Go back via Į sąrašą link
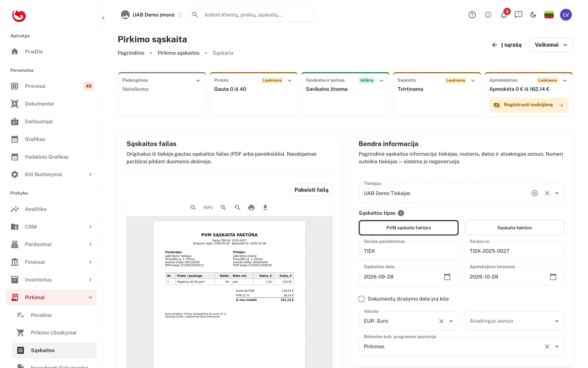Screen dimensions: 588x368 [x=506, y=45]
